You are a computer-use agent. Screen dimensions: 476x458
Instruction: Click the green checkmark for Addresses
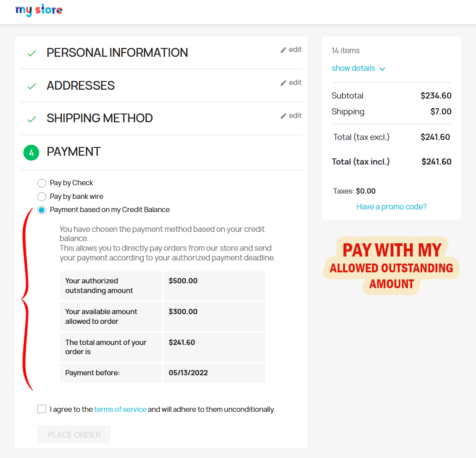32,86
